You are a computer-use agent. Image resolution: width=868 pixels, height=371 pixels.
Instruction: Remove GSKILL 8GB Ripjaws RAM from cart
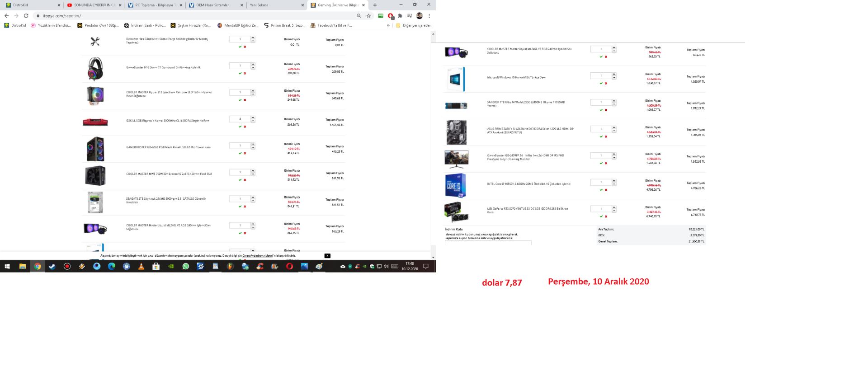pyautogui.click(x=245, y=127)
